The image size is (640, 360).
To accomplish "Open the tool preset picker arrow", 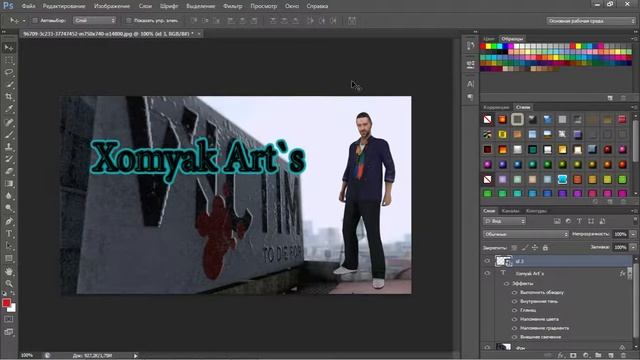I will point(24,20).
